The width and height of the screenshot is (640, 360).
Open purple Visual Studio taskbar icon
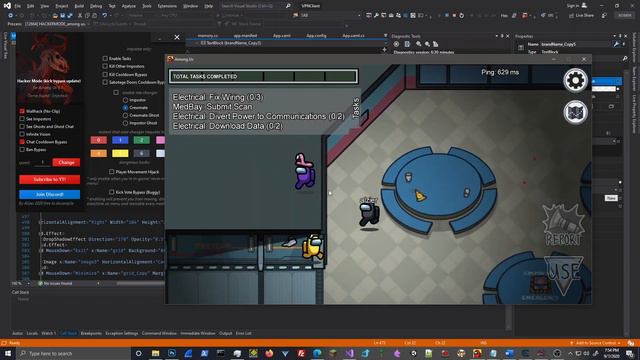(x=349, y=353)
